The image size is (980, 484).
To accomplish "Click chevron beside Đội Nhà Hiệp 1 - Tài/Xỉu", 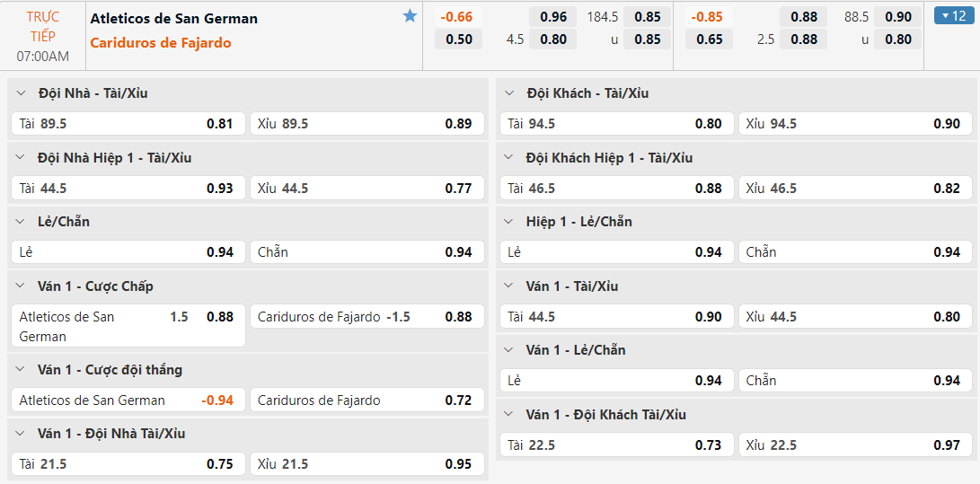I will pos(22,158).
